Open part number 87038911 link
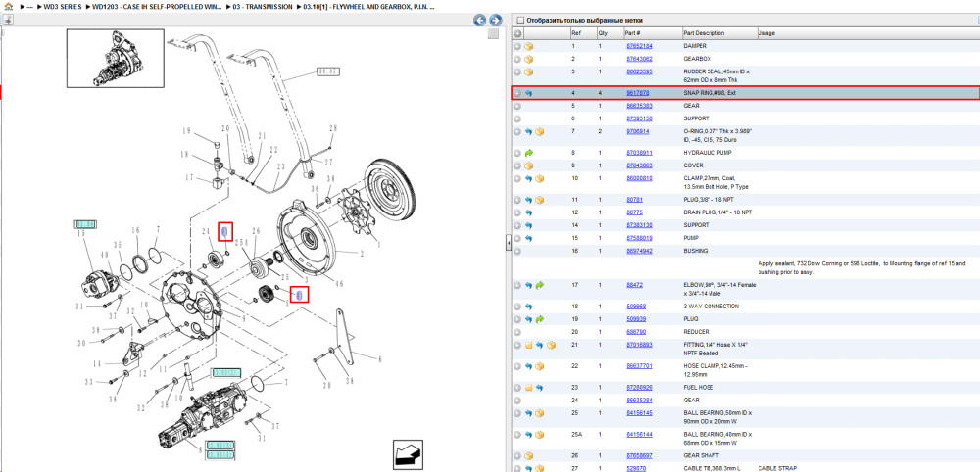 tap(639, 153)
